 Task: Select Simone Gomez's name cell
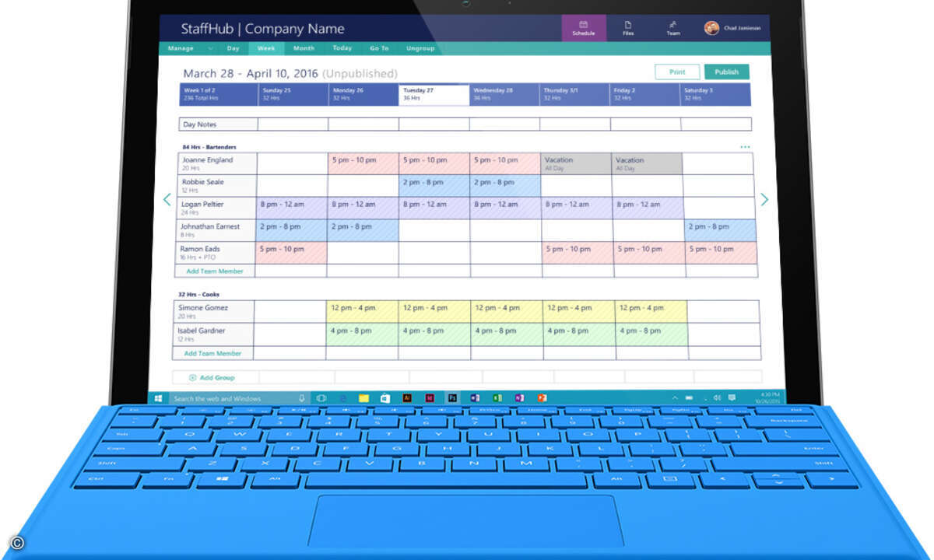coord(214,312)
